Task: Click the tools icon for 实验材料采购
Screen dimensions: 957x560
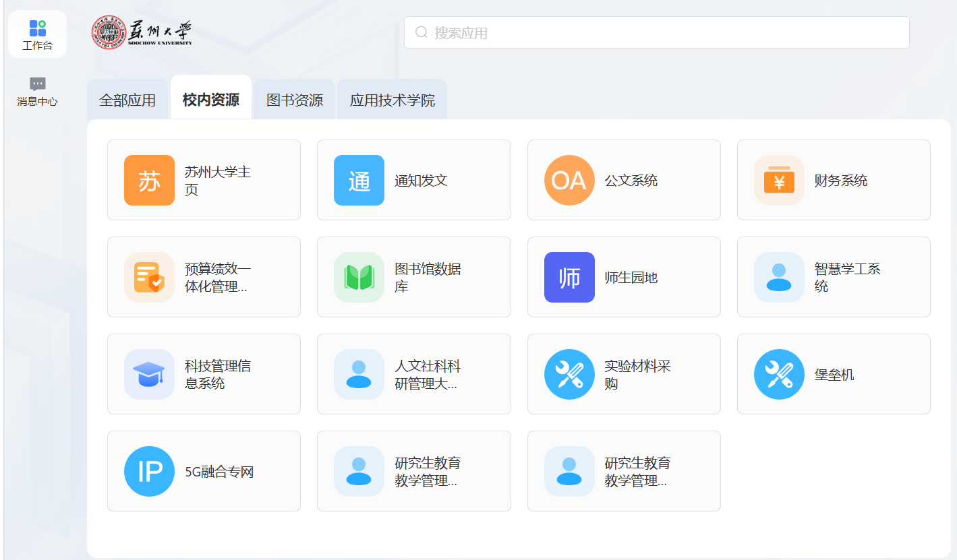Action: 569,374
